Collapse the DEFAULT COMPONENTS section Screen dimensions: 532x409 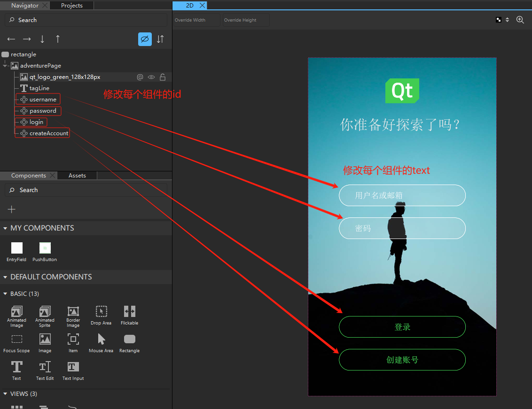(x=5, y=277)
